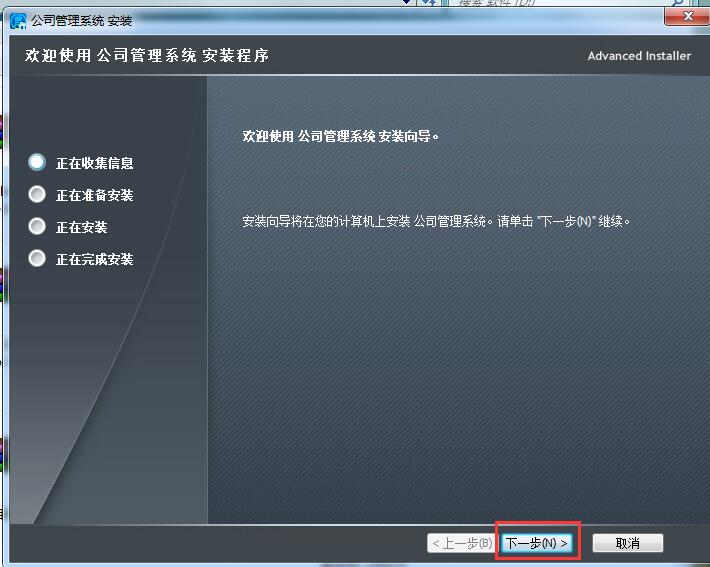Click the 正在安装 step label
Image resolution: width=710 pixels, height=567 pixels.
(x=81, y=227)
